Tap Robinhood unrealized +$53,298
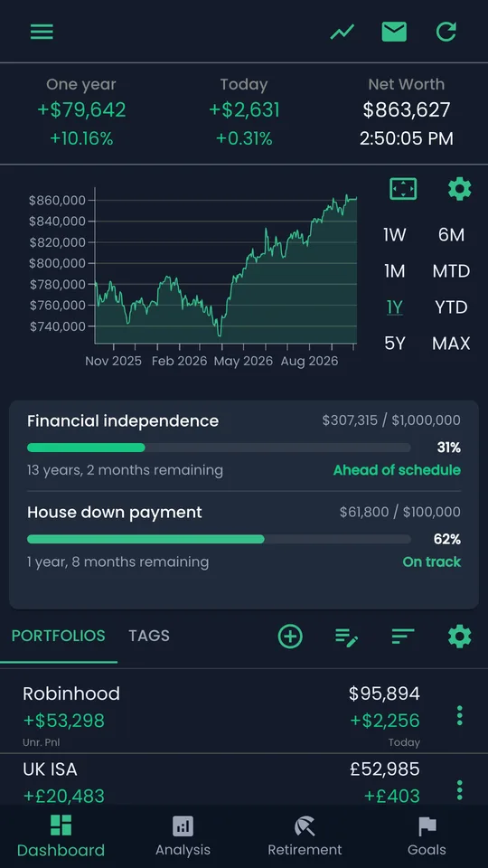This screenshot has width=488, height=868. (63, 721)
